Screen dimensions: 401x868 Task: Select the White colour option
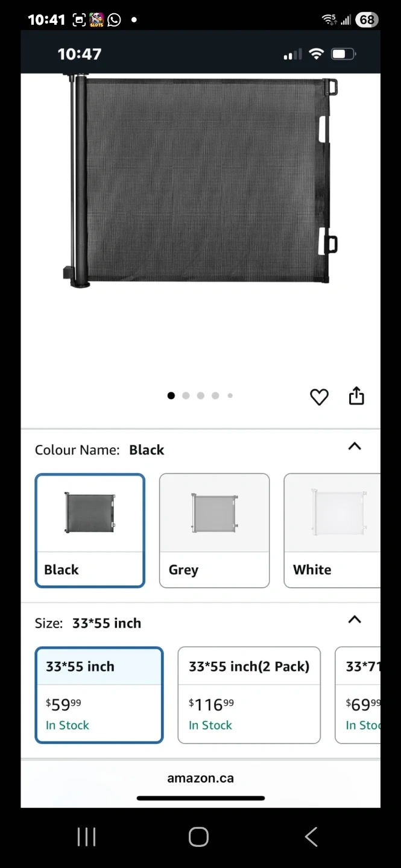tap(332, 530)
